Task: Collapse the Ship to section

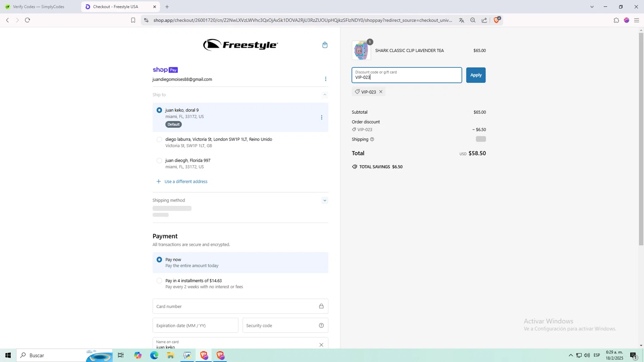Action: click(325, 95)
